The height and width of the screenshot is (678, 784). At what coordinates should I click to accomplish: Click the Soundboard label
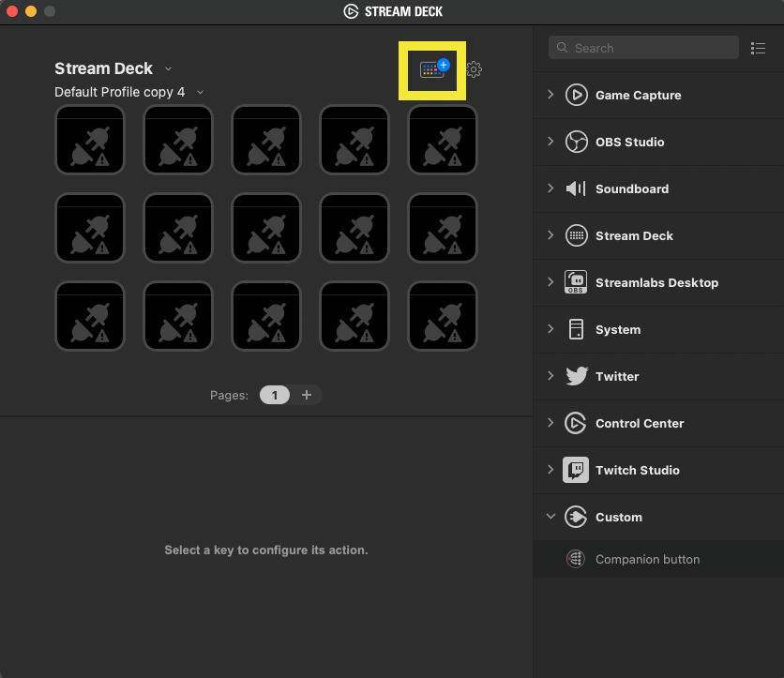pyautogui.click(x=631, y=189)
